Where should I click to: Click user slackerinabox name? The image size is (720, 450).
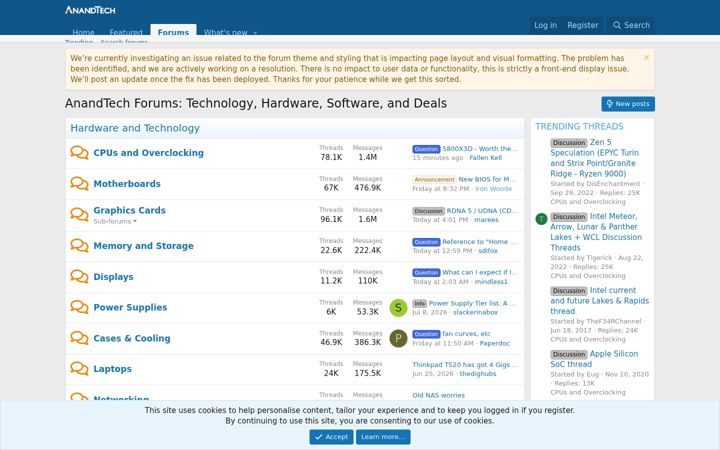475,312
